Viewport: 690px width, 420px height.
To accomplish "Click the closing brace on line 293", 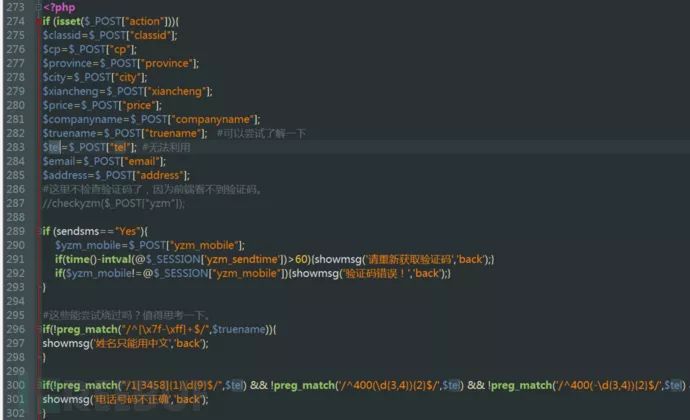I will click(x=44, y=287).
